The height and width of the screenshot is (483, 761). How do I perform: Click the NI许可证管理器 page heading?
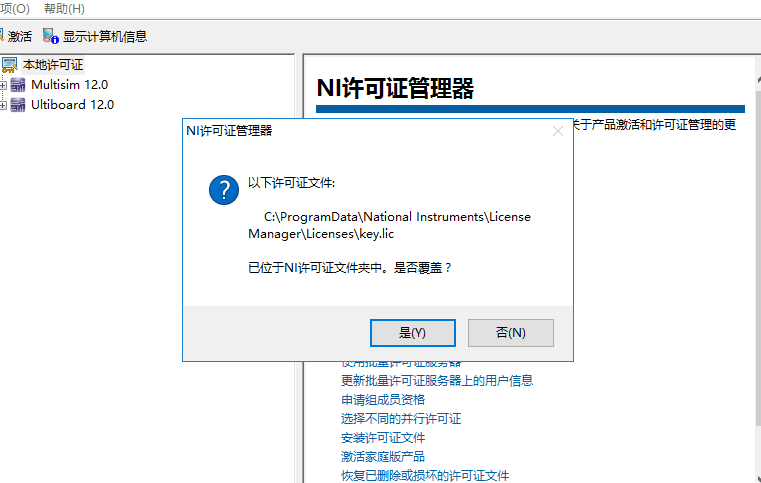pyautogui.click(x=395, y=88)
